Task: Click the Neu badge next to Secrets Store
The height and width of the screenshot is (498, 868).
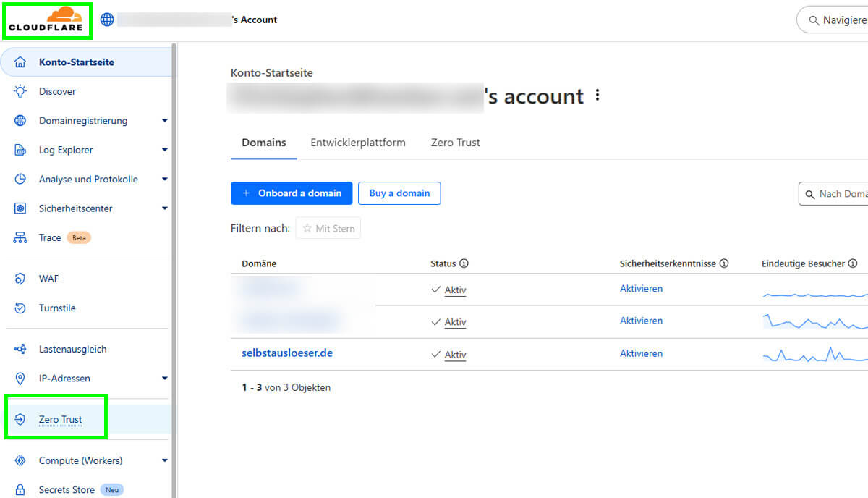Action: pyautogui.click(x=111, y=490)
